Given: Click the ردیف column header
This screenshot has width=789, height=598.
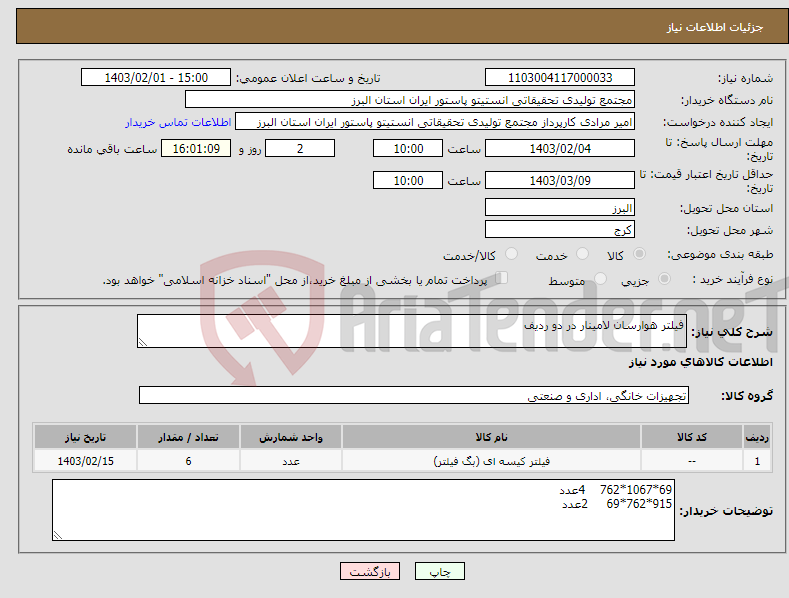Looking at the screenshot, I should click(x=757, y=437).
